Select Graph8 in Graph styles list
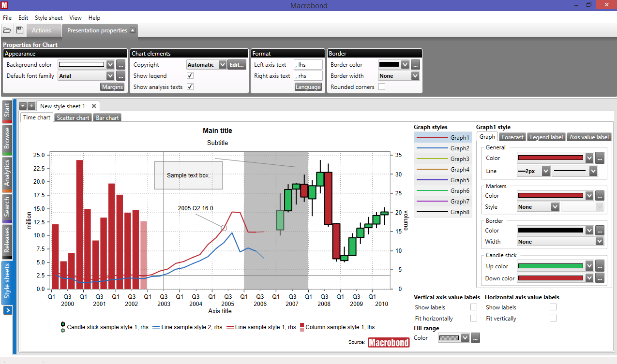617x364 pixels. 443,212
